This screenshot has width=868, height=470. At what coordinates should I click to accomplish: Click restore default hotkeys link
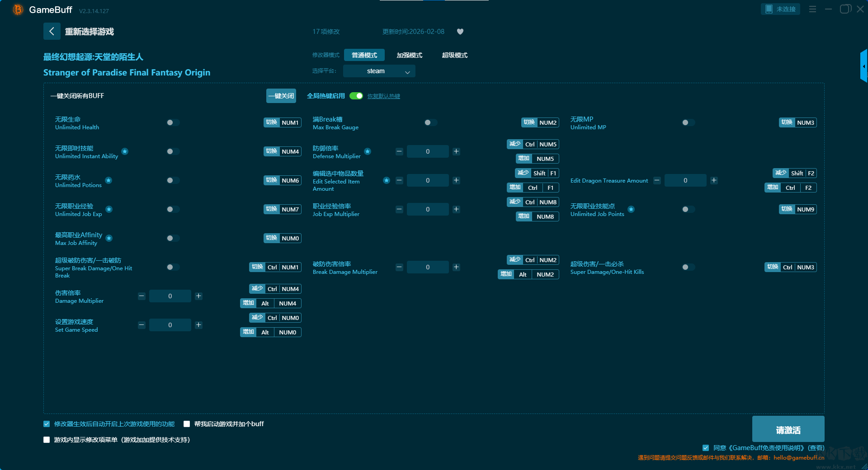(x=383, y=96)
